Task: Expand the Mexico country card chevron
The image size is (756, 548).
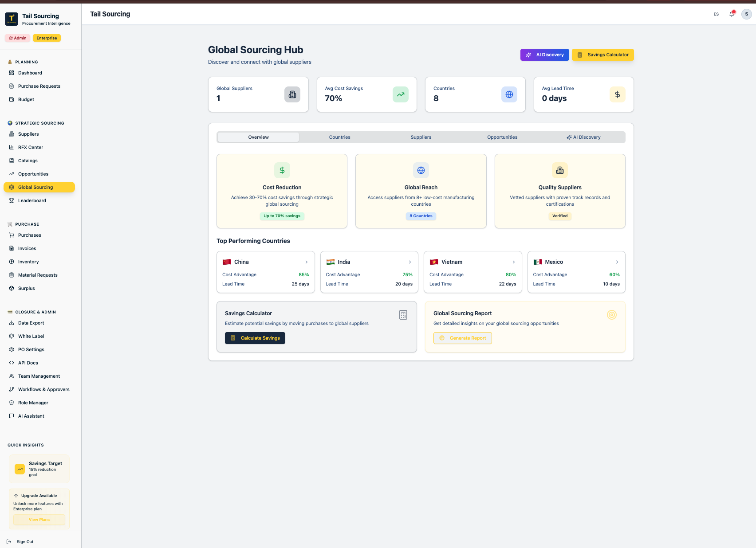Action: point(617,262)
